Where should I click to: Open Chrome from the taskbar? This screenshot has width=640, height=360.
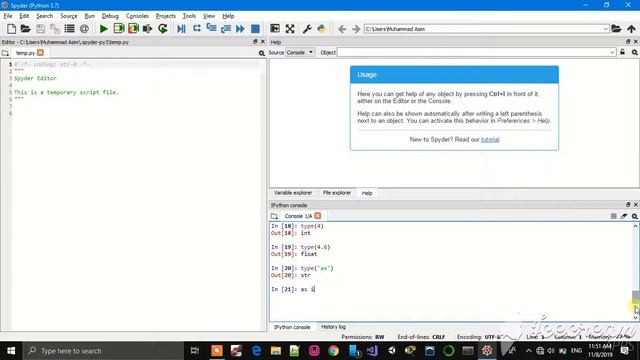click(x=333, y=351)
